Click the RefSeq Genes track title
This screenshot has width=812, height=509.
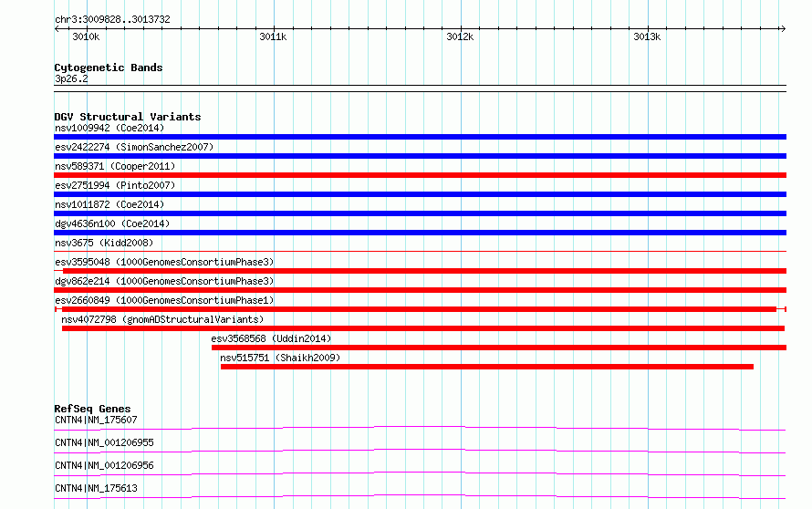(92, 409)
